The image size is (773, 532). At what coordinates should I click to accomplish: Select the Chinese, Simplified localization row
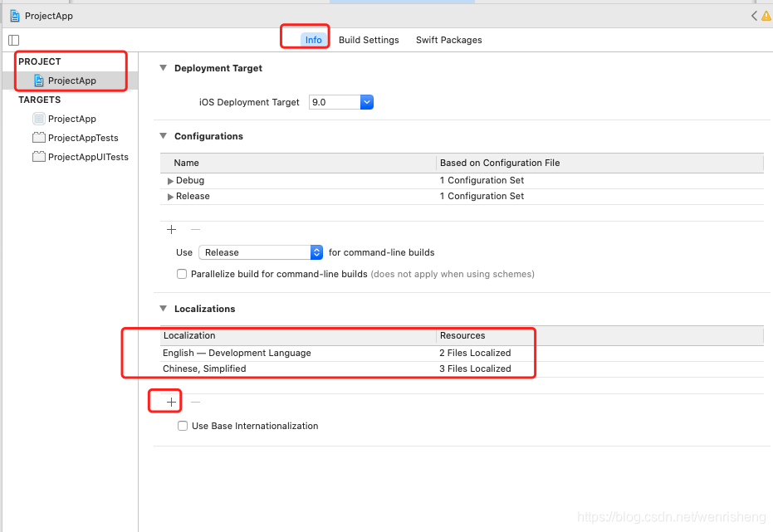pos(462,368)
